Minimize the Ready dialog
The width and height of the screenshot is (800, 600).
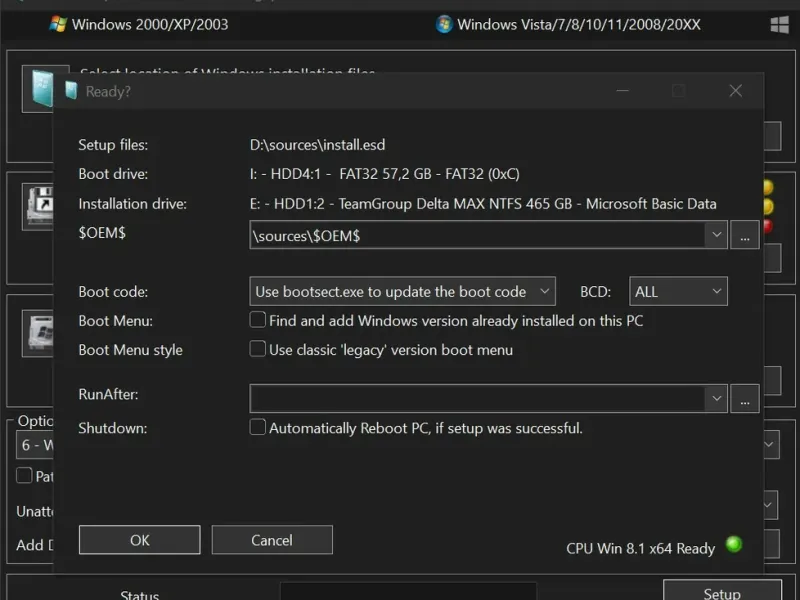point(622,91)
